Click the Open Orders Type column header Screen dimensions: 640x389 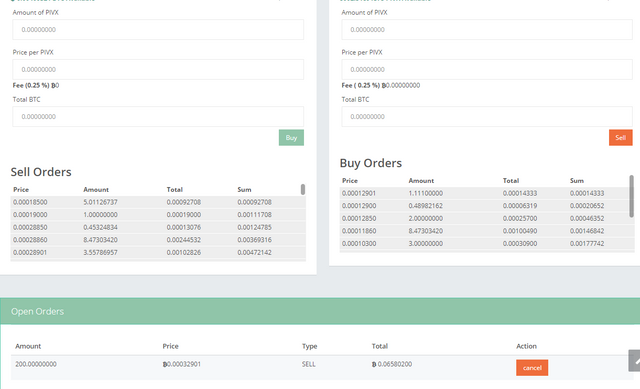click(x=309, y=346)
